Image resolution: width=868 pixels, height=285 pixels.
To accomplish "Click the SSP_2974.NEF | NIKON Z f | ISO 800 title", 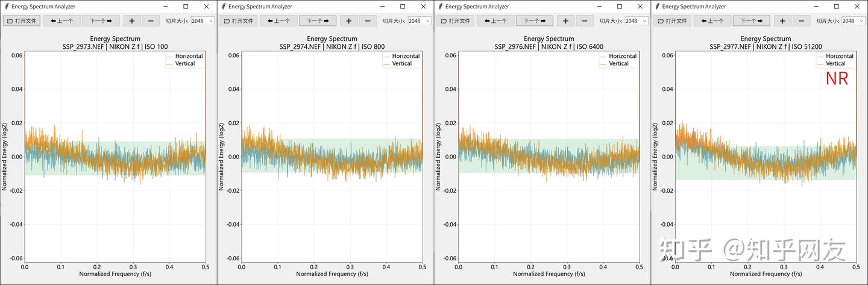I will point(332,46).
